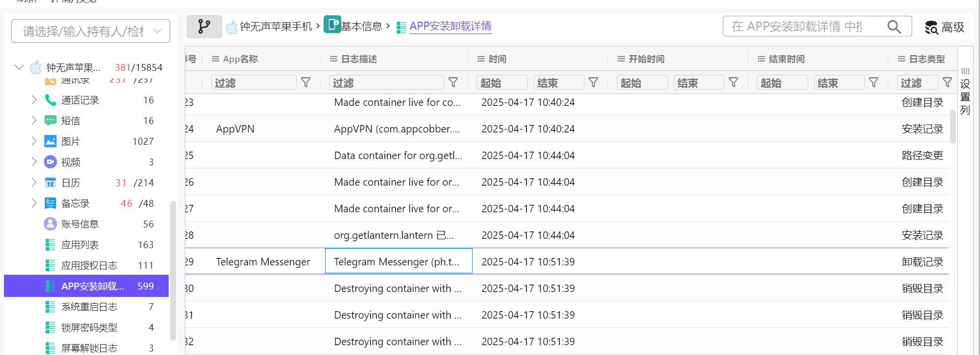Image resolution: width=980 pixels, height=355 pixels.
Task: Select 应用授权日志 in the sidebar
Action: click(89, 265)
